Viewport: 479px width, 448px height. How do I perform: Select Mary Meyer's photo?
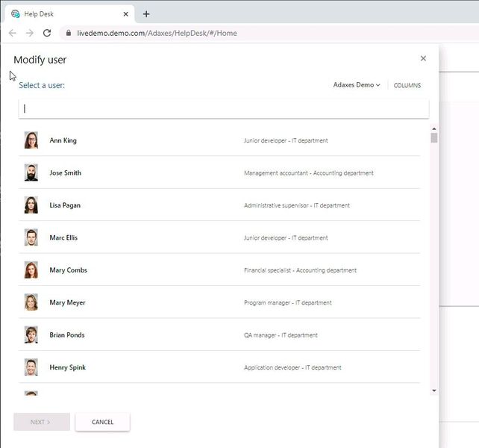pyautogui.click(x=31, y=302)
